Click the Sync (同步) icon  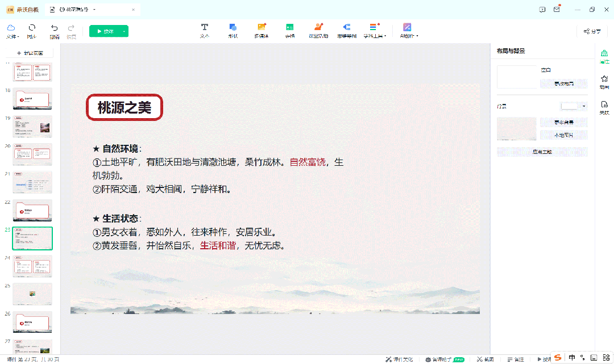(x=32, y=28)
